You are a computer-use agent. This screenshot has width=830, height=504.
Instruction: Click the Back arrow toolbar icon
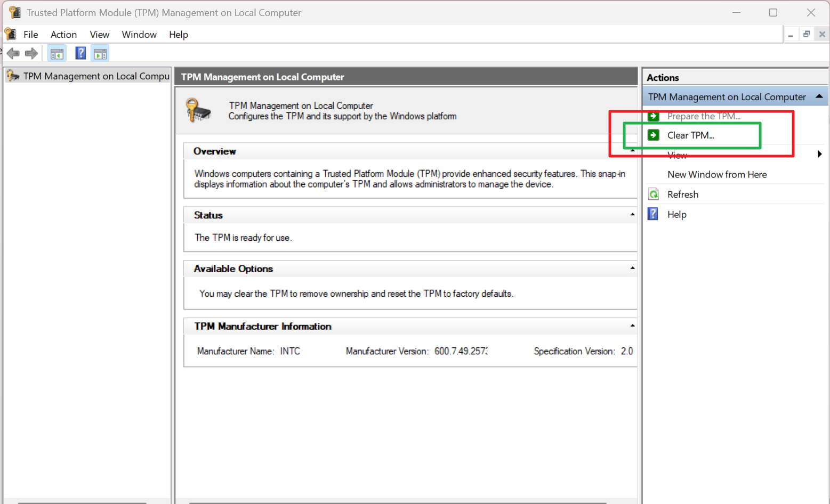click(13, 53)
